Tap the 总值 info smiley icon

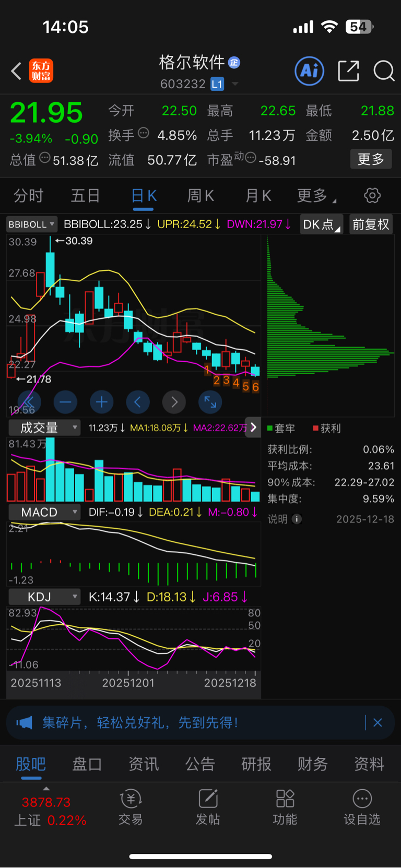click(x=45, y=158)
